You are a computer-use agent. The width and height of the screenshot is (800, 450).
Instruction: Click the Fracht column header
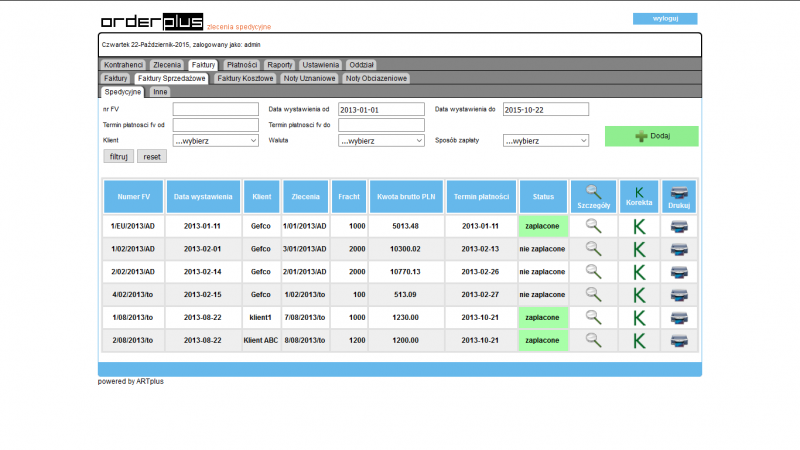(349, 196)
